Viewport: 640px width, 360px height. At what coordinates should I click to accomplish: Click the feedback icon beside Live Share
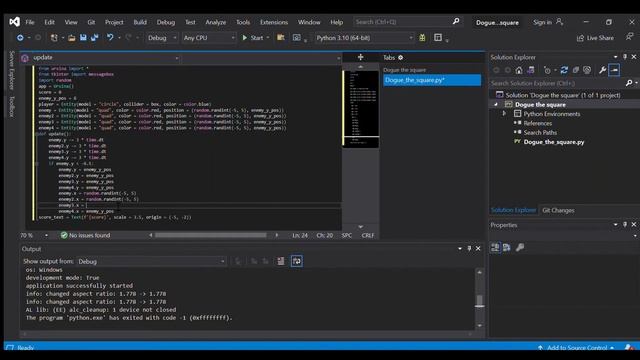(x=629, y=37)
